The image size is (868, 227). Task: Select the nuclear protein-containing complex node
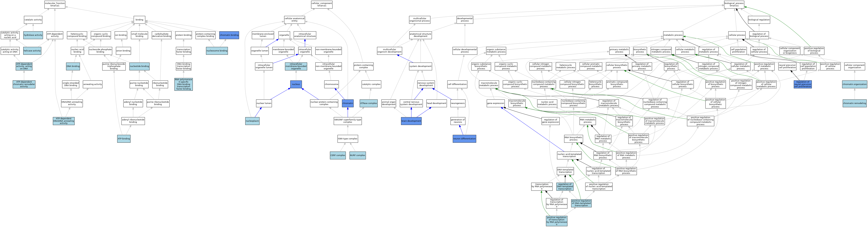tap(324, 103)
